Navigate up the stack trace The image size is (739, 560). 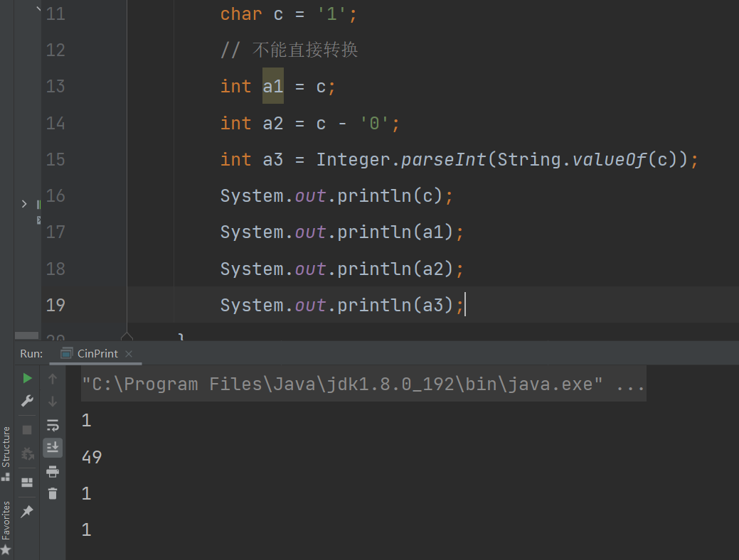coord(52,379)
